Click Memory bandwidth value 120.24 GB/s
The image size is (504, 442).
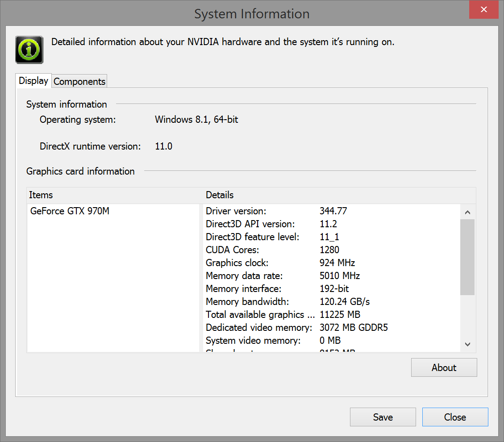(345, 301)
